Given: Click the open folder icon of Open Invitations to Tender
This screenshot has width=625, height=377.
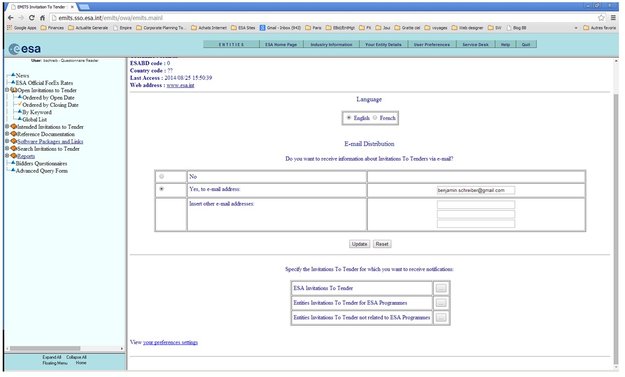Looking at the screenshot, I should 14,90.
